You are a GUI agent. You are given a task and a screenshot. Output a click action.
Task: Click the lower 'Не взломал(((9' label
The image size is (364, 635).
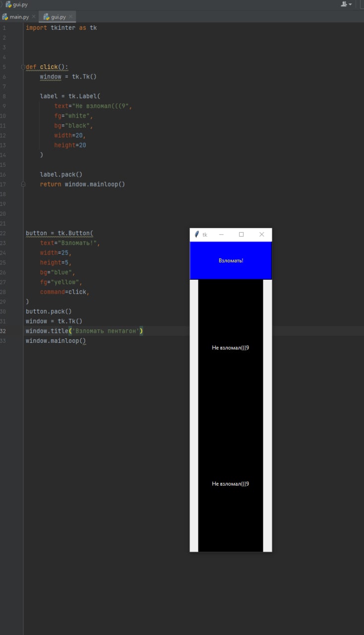pos(231,484)
